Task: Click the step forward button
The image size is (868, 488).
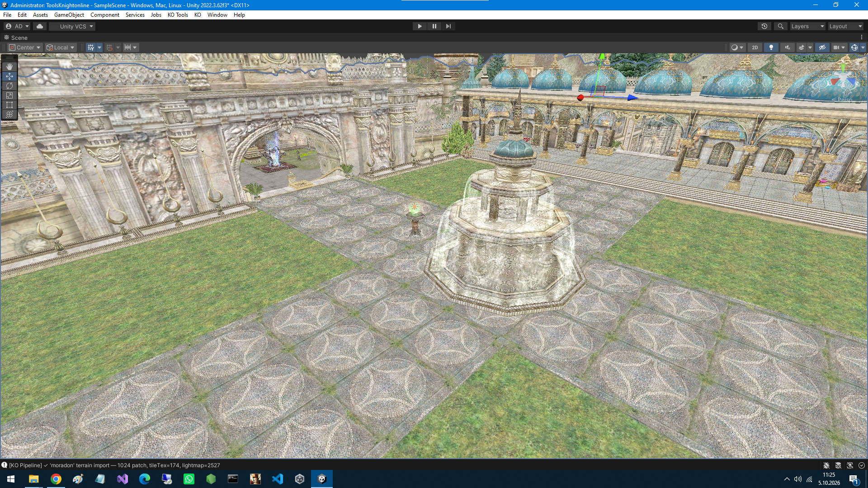Action: pyautogui.click(x=448, y=26)
